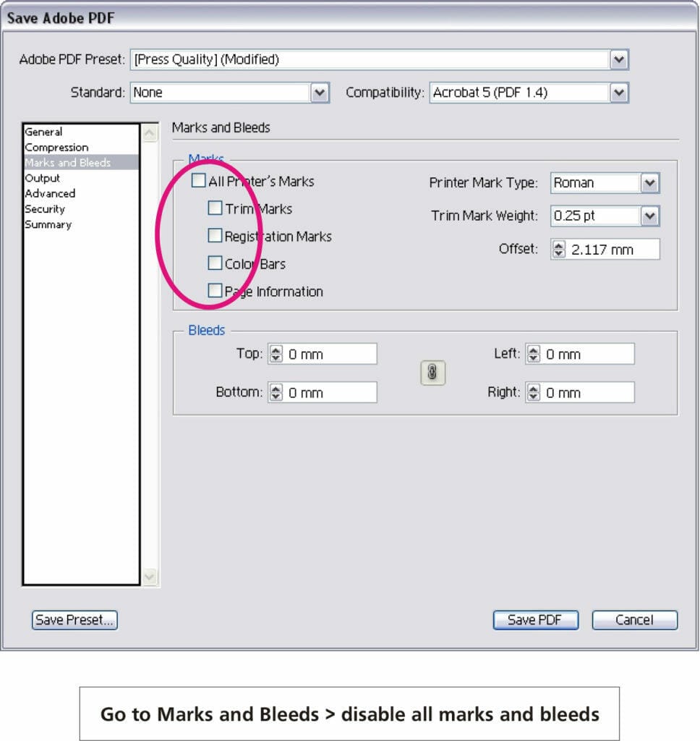The image size is (700, 741).
Task: Select Compression in the category list
Action: 56,148
